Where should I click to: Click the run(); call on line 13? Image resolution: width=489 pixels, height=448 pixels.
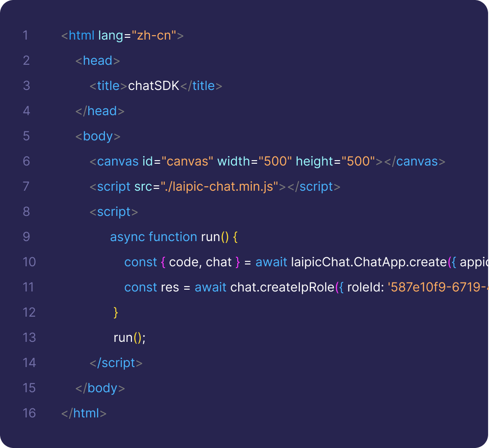tap(130, 338)
